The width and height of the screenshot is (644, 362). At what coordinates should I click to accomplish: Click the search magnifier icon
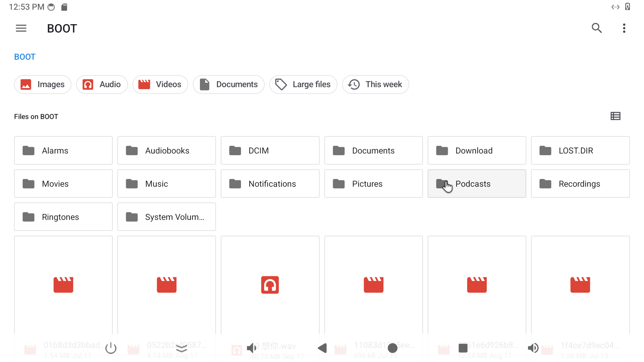tap(596, 28)
